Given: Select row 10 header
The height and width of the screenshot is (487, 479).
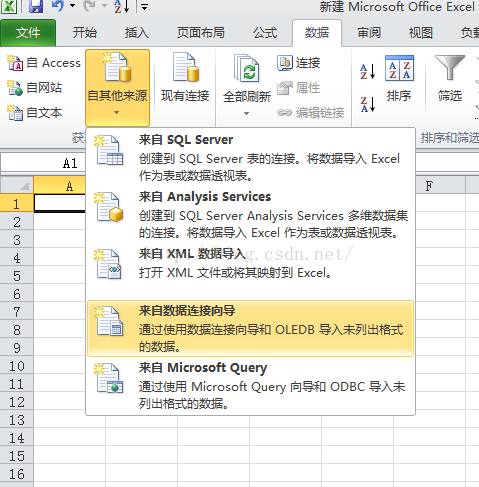Looking at the screenshot, I should coord(17,366).
